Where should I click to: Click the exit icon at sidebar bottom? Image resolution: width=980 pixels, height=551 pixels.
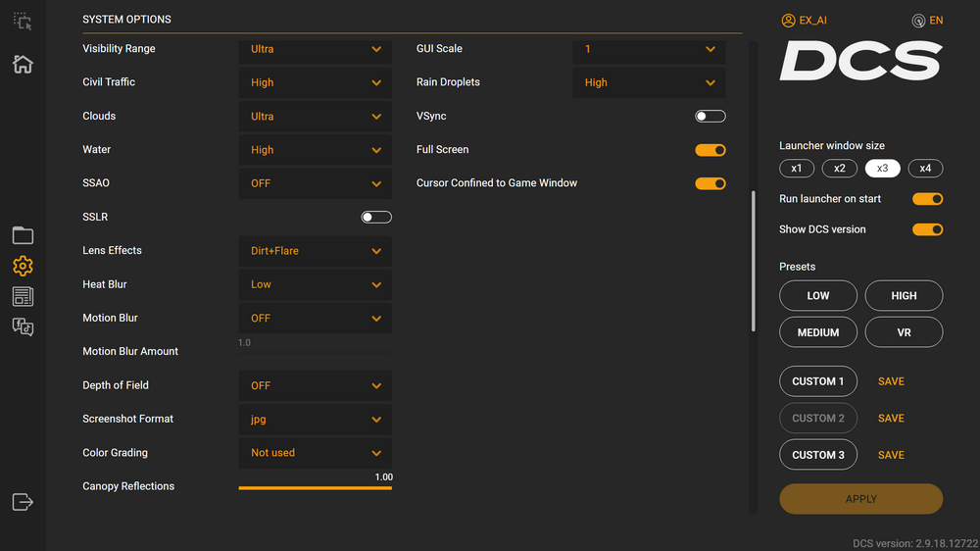point(23,502)
